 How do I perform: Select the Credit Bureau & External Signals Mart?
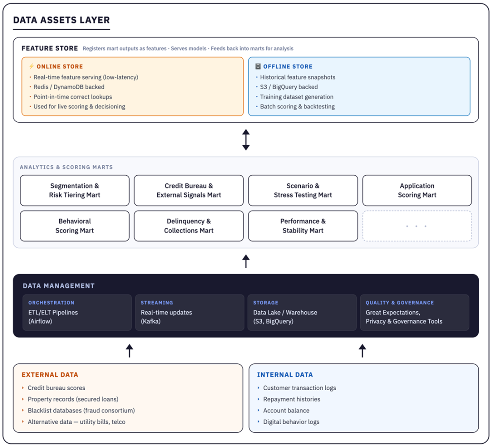[x=189, y=190]
